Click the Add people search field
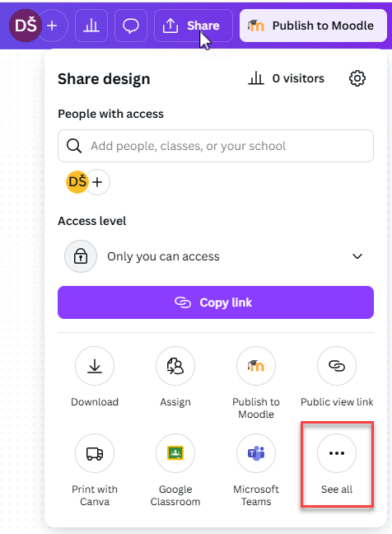The width and height of the screenshot is (392, 534). (216, 146)
